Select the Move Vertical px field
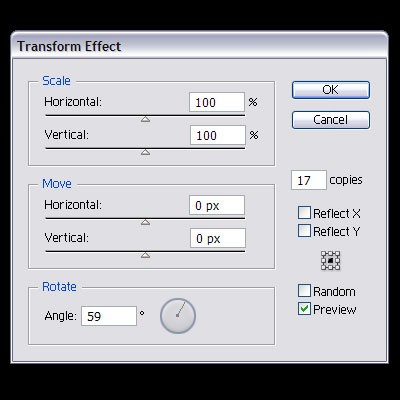Viewport: 400px width, 400px height. 218,238
